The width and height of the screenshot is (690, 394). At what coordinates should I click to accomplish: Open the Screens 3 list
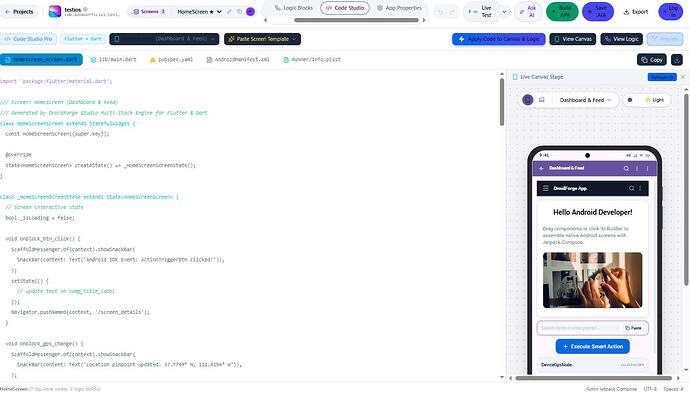[x=149, y=11]
